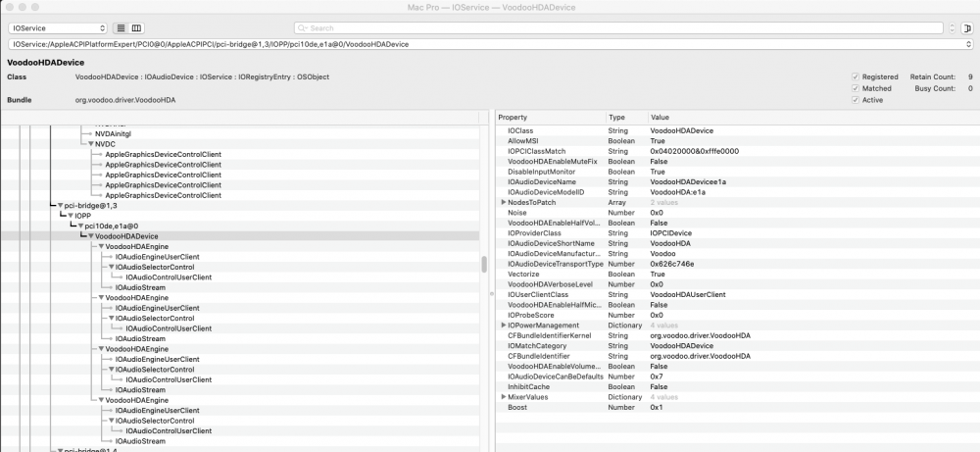Select the Vectorize property row
This screenshot has height=452, width=980.
(x=738, y=274)
